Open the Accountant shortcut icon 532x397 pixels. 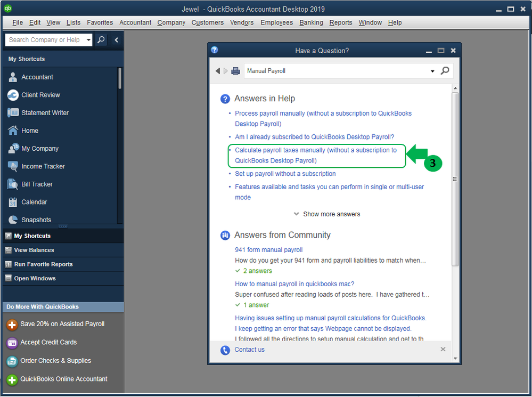click(13, 77)
